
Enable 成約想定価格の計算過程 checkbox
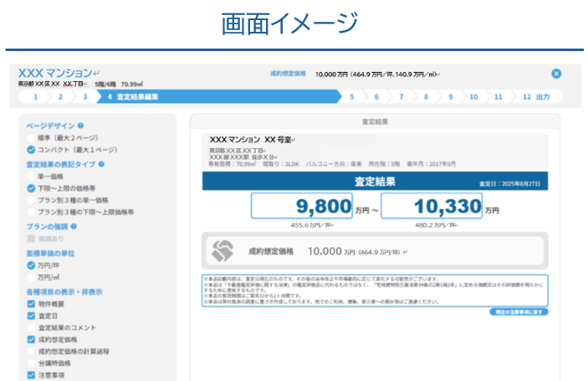coord(32,352)
